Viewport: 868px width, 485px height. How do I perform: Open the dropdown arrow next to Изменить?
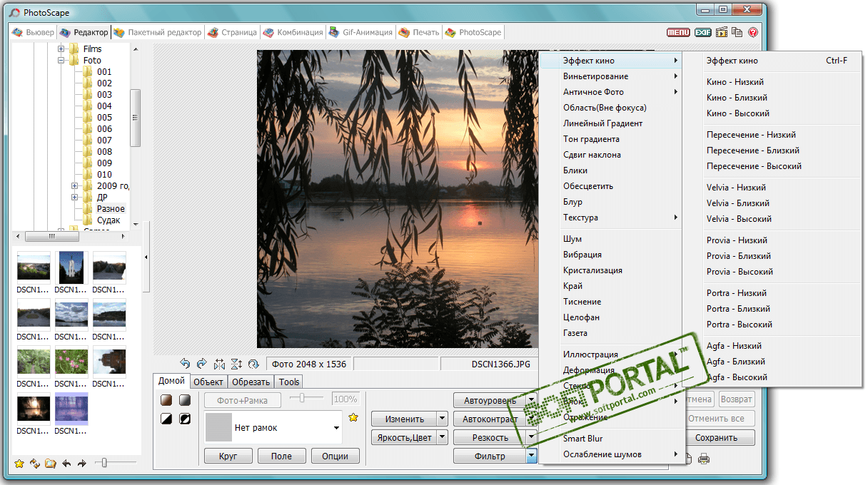click(443, 419)
